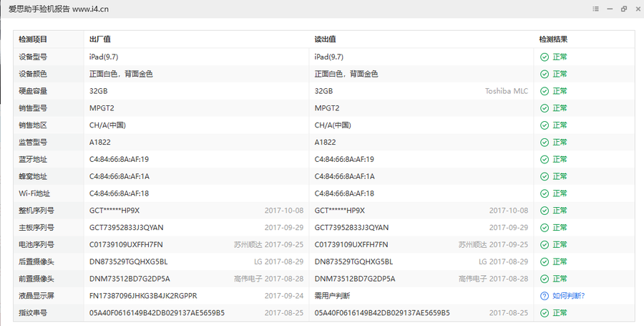Click the green check icon in 销售地区 row
The image size is (644, 326).
pyautogui.click(x=545, y=125)
